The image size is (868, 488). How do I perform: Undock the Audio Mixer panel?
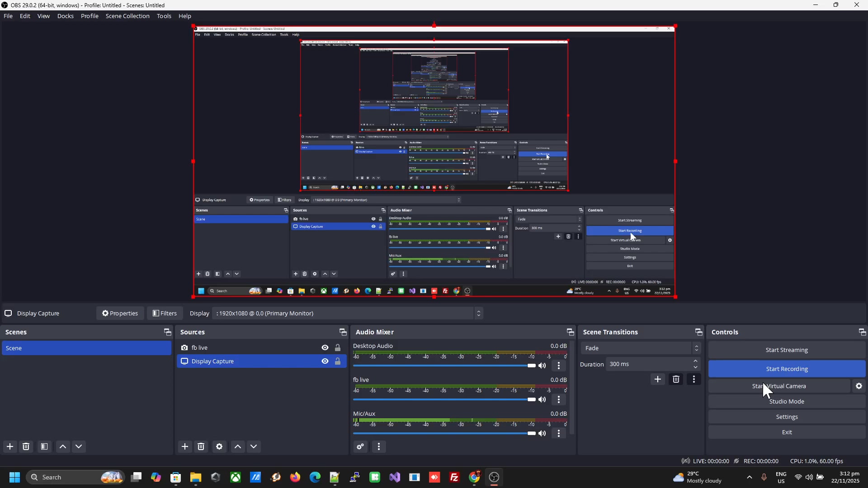pos(570,332)
